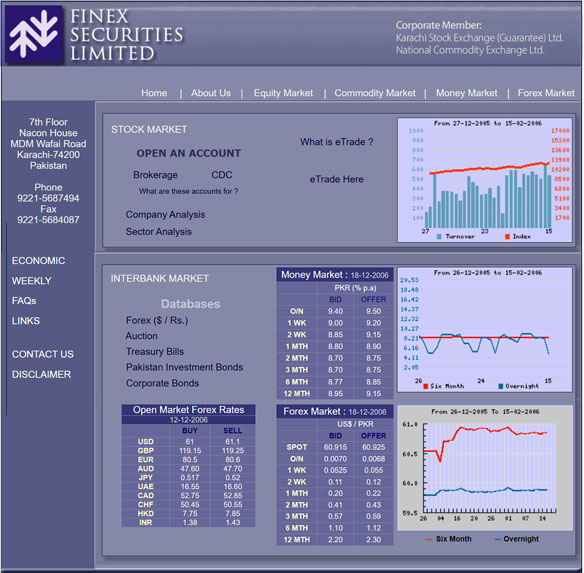The height and width of the screenshot is (573, 584).
Task: Click the 12-12-2006 open market date
Action: click(x=188, y=420)
